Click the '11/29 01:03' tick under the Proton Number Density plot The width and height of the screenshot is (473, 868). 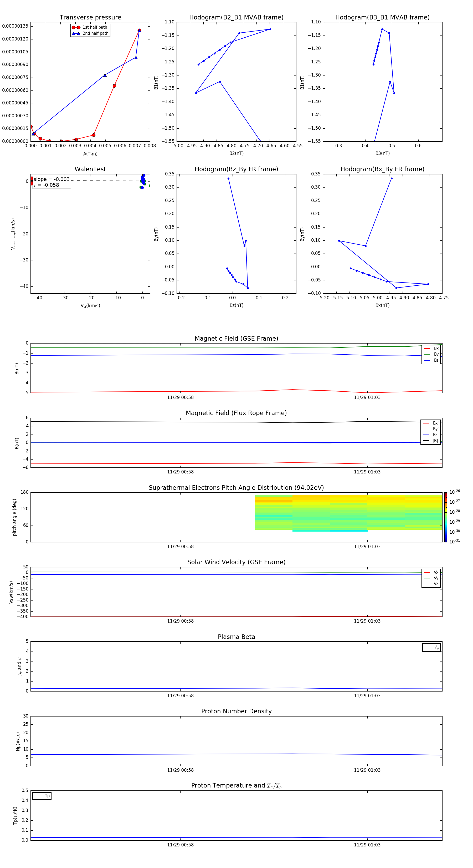pos(367,770)
